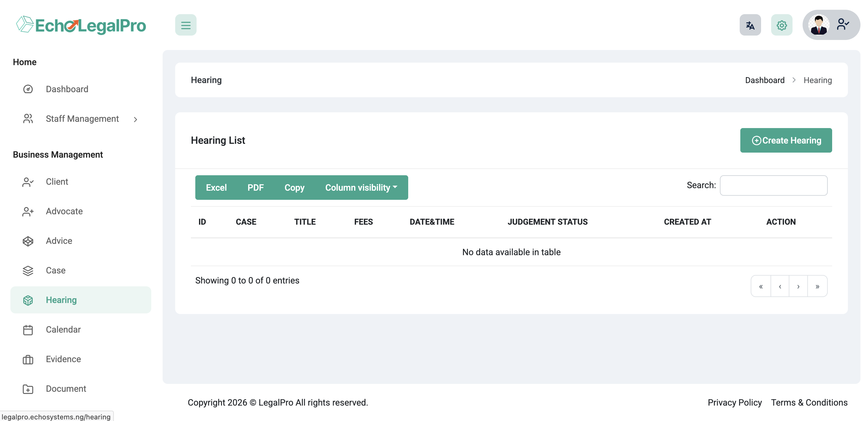Click the Dashboard gauge icon in sidebar
This screenshot has width=868, height=421.
coord(28,89)
